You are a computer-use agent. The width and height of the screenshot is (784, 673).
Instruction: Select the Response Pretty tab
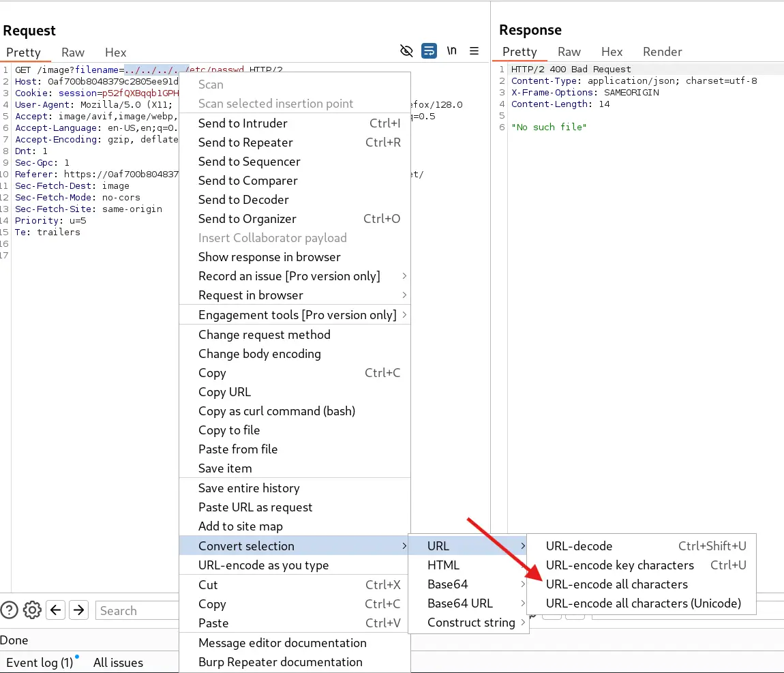pos(519,52)
